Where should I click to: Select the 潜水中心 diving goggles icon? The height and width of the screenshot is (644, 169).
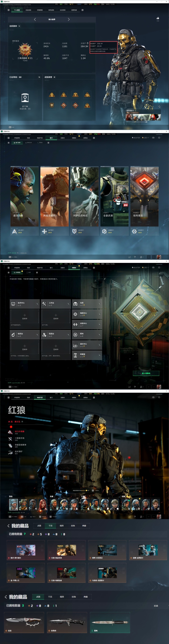75,345
